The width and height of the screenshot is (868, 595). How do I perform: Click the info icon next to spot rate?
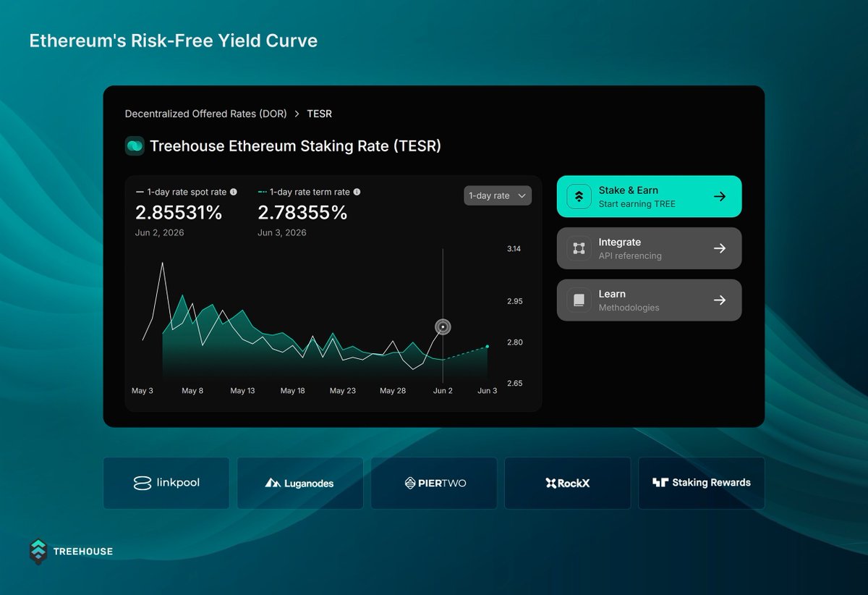pos(233,193)
